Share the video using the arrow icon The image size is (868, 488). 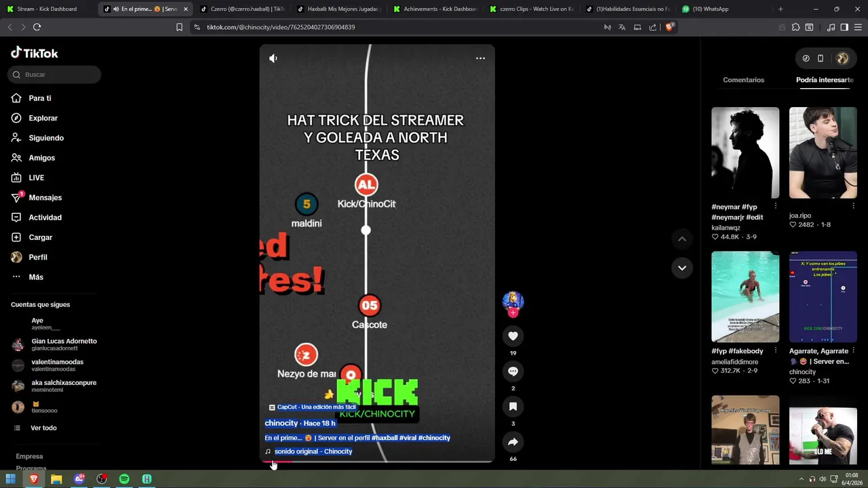pyautogui.click(x=513, y=442)
